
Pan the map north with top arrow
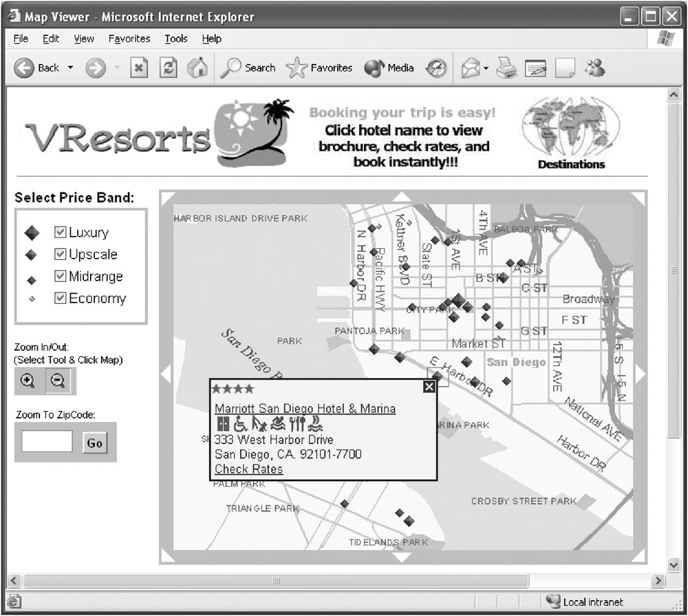pos(401,197)
